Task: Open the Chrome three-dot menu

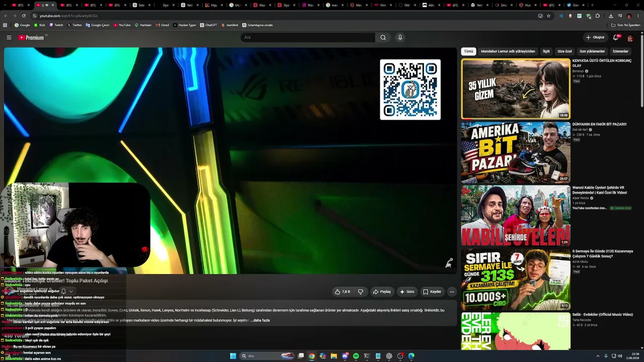Action: pos(638,16)
